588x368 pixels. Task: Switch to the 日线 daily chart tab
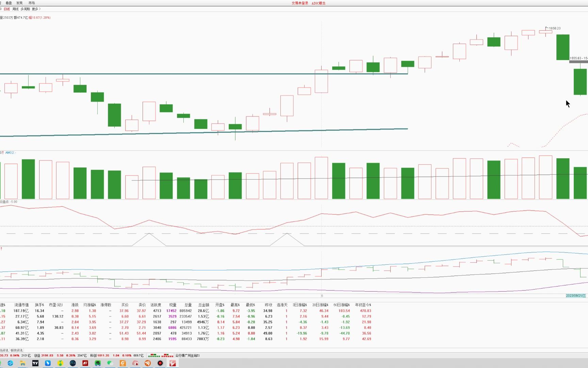(x=7, y=9)
